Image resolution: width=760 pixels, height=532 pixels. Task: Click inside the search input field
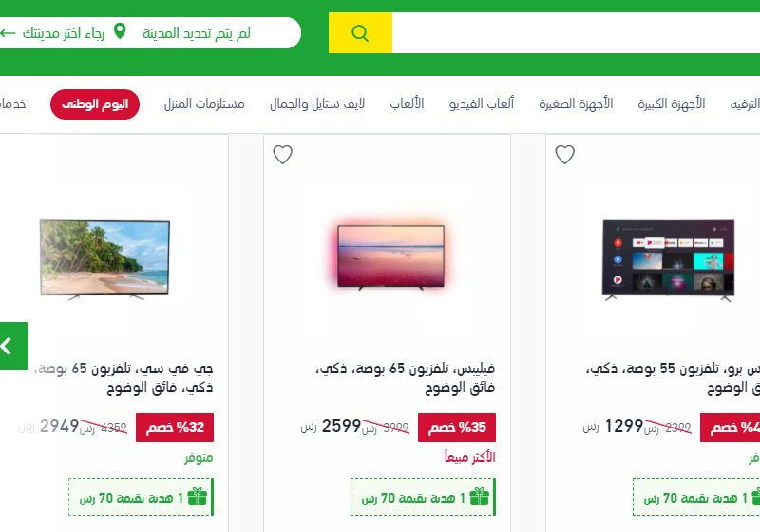tap(576, 33)
